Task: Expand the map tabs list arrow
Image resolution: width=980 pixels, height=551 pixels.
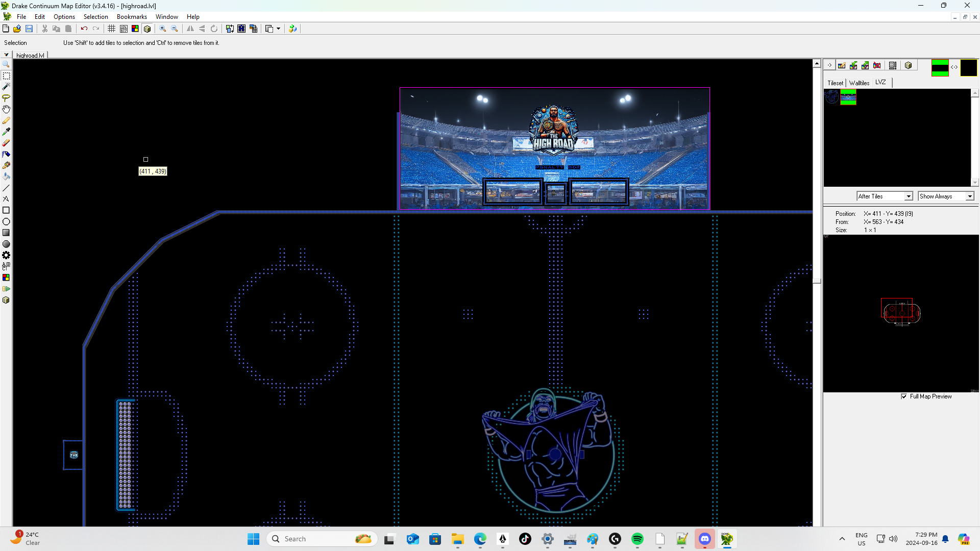Action: tap(6, 55)
